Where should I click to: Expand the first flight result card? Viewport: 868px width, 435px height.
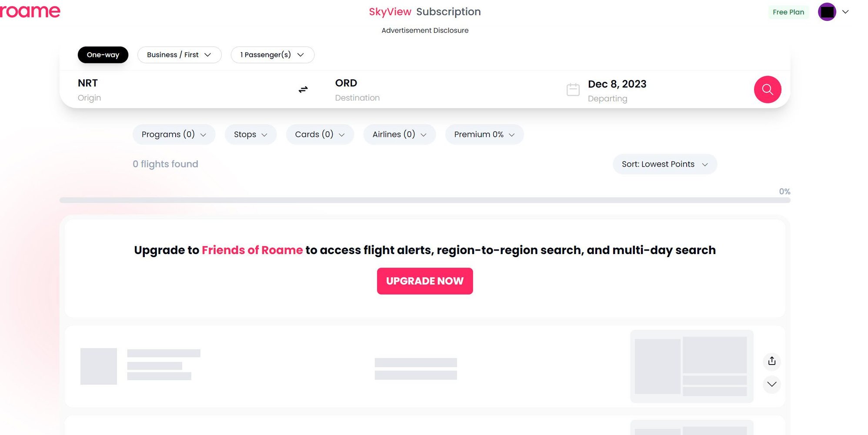tap(771, 384)
